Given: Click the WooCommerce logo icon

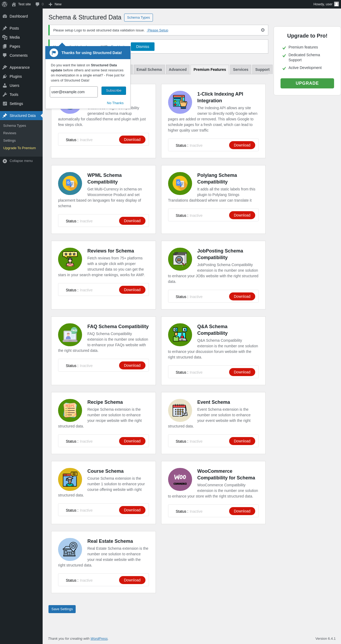Looking at the screenshot, I should tap(180, 479).
